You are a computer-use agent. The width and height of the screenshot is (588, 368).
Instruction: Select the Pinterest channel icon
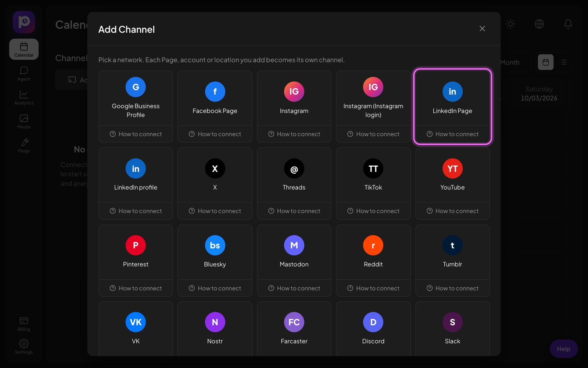[x=136, y=245]
